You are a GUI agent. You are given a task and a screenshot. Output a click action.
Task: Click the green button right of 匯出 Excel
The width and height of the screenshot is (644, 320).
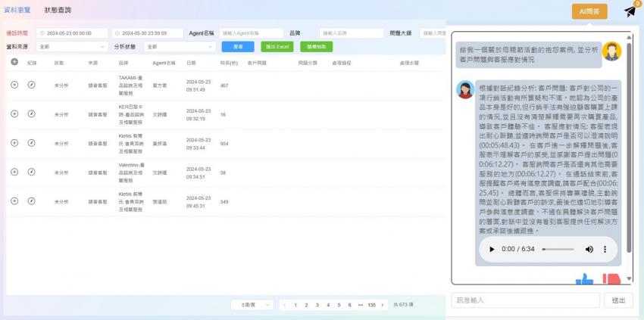[316, 47]
